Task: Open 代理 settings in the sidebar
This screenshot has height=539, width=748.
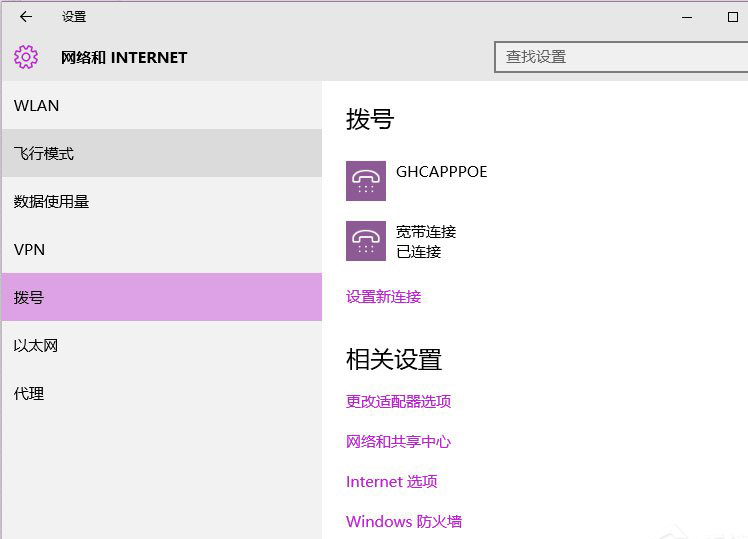Action: click(29, 394)
